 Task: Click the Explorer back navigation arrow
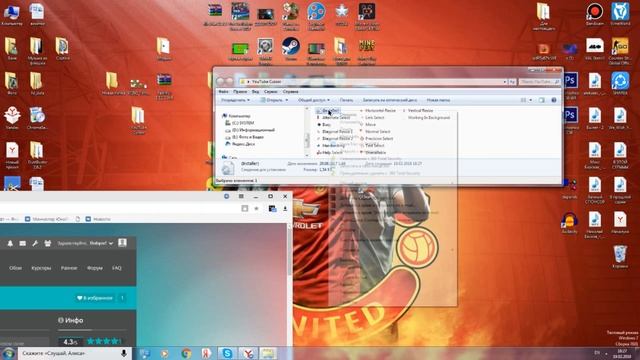pyautogui.click(x=221, y=82)
